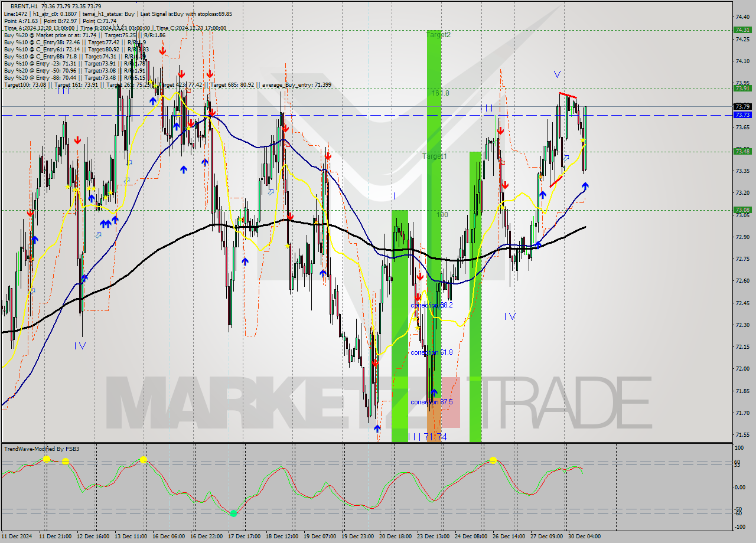Click the Time A:2024.12.20 13:00:00 text
This screenshot has height=543, width=756.
coord(39,28)
